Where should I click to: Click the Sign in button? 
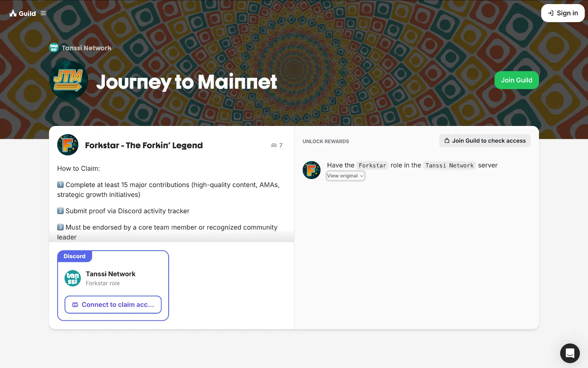coord(563,13)
